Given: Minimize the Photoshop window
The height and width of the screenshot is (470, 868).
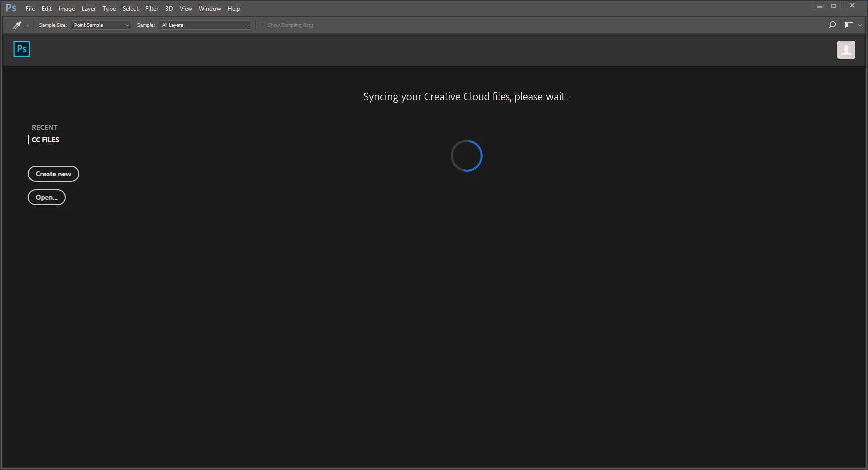Looking at the screenshot, I should click(819, 6).
